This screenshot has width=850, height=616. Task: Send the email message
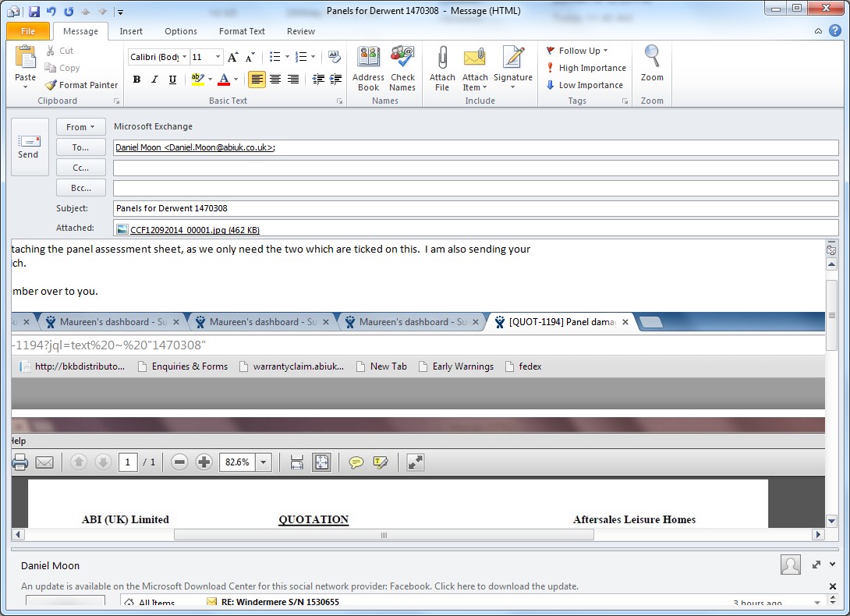click(x=30, y=147)
